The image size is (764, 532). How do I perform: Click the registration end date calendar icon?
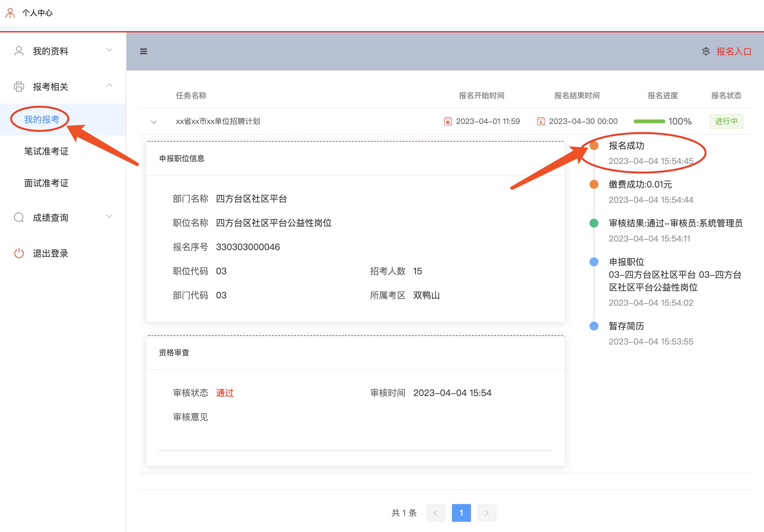pos(541,121)
